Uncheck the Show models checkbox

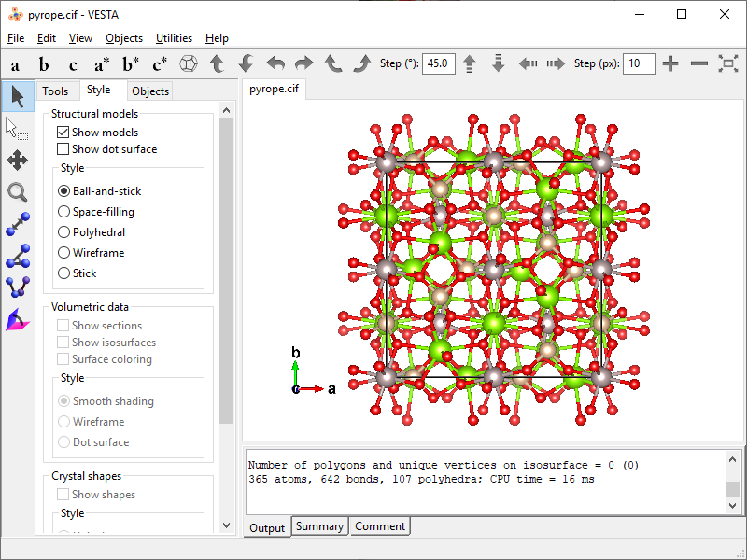coord(63,133)
